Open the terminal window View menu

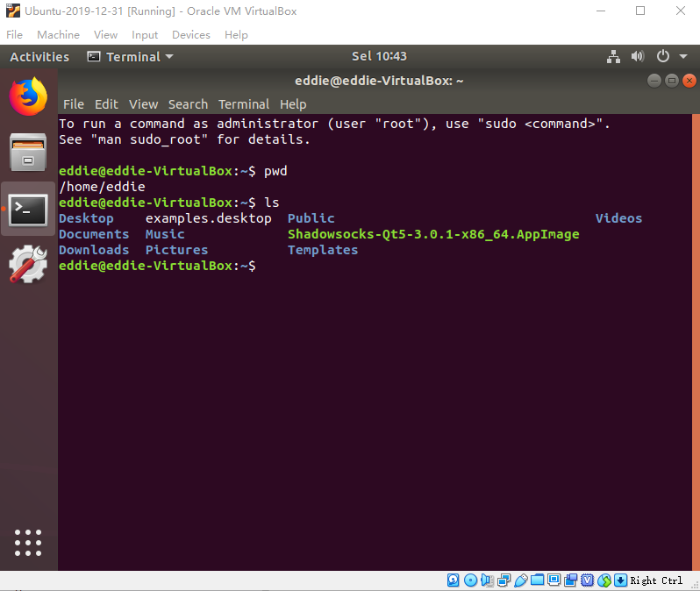click(143, 104)
